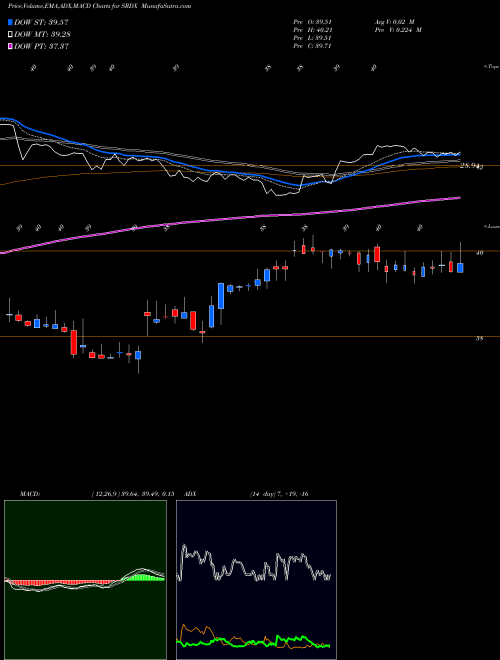Click the magenta DOW PT legend swatch
This screenshot has height=660, width=500.
11,46
